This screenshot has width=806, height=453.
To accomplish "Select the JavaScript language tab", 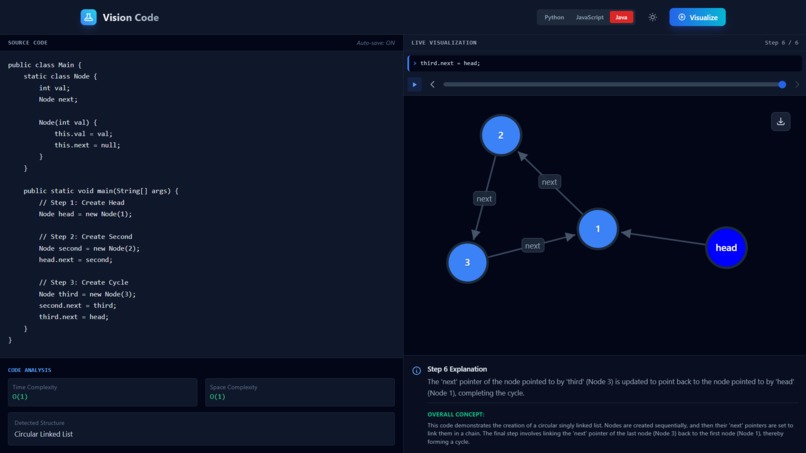I will coord(589,17).
